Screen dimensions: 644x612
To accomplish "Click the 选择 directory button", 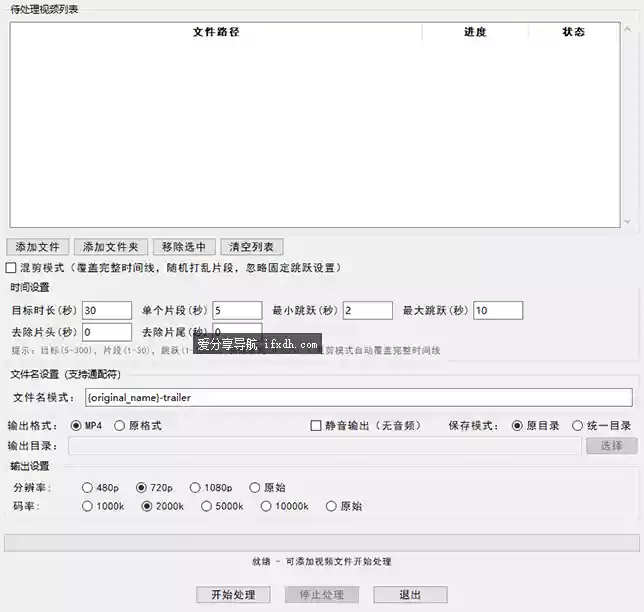I will [x=612, y=446].
